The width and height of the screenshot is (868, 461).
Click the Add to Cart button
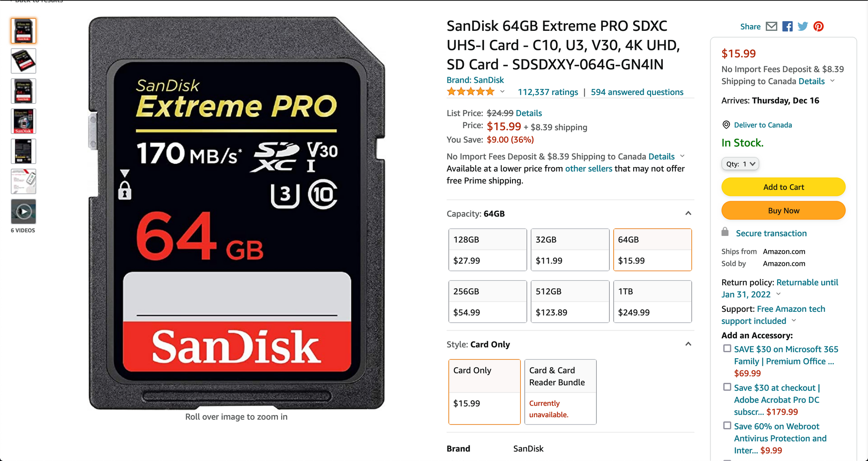[783, 187]
